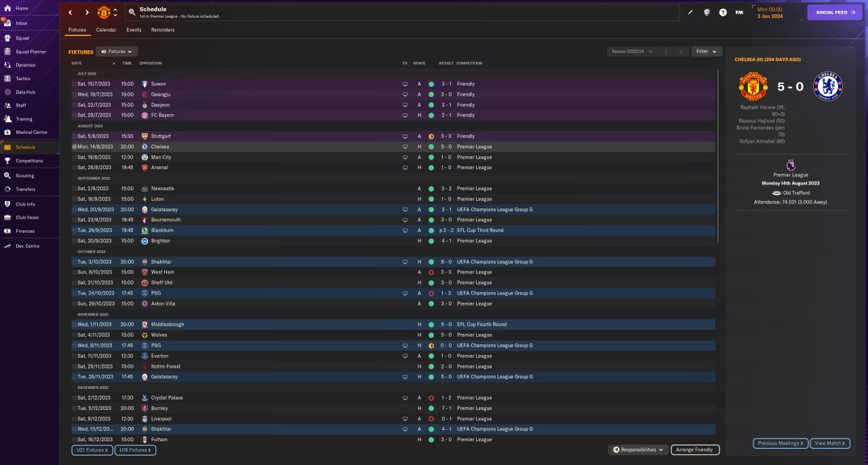
Task: Click the search magnifier icon
Action: (x=132, y=12)
